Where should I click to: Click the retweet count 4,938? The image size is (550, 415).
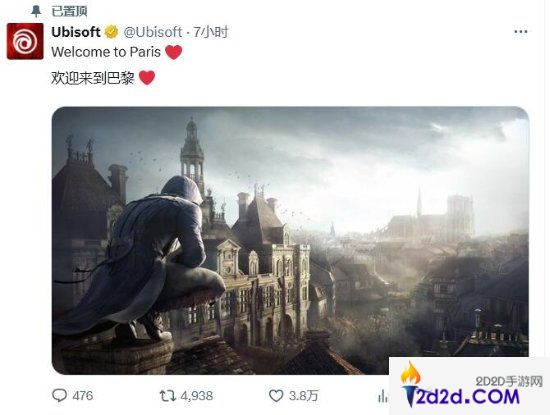(197, 396)
